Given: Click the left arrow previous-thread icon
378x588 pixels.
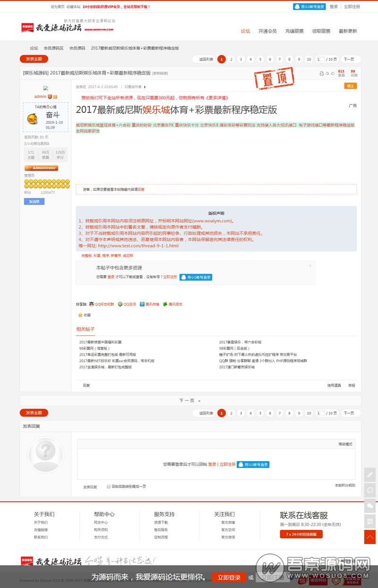Looking at the screenshot, I should (327, 74).
